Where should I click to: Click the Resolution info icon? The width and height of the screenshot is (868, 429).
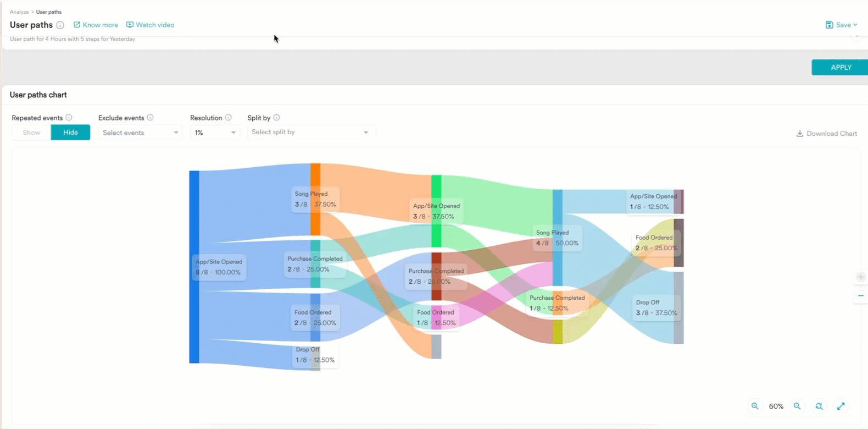(228, 118)
